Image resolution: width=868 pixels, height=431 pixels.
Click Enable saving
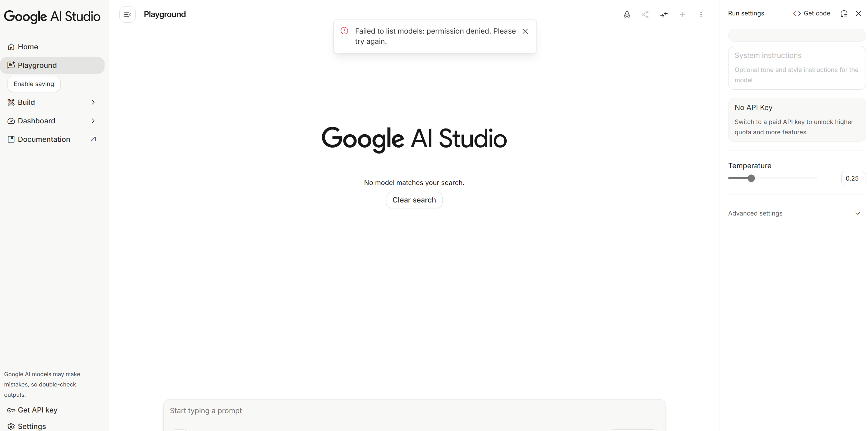(34, 84)
